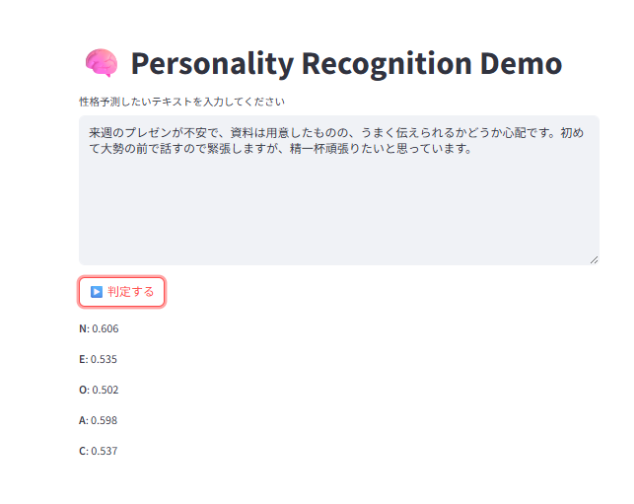Screen dimensions: 634x504
Task: Click the label 性格予測したいテキストを入力してください
Action: [x=182, y=102]
